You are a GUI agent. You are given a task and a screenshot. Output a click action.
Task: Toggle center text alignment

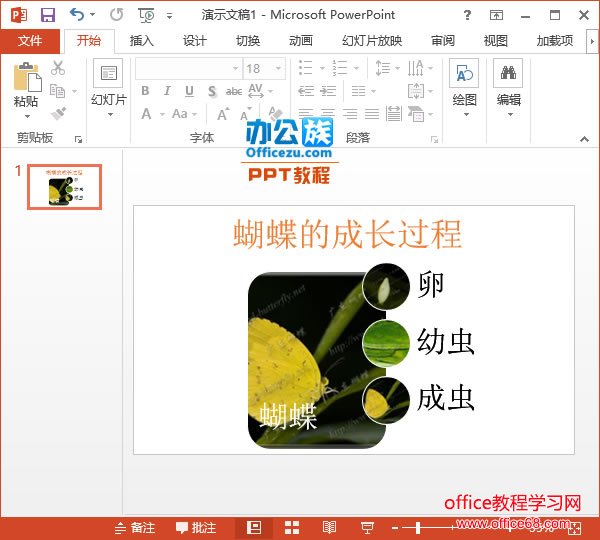328,114
